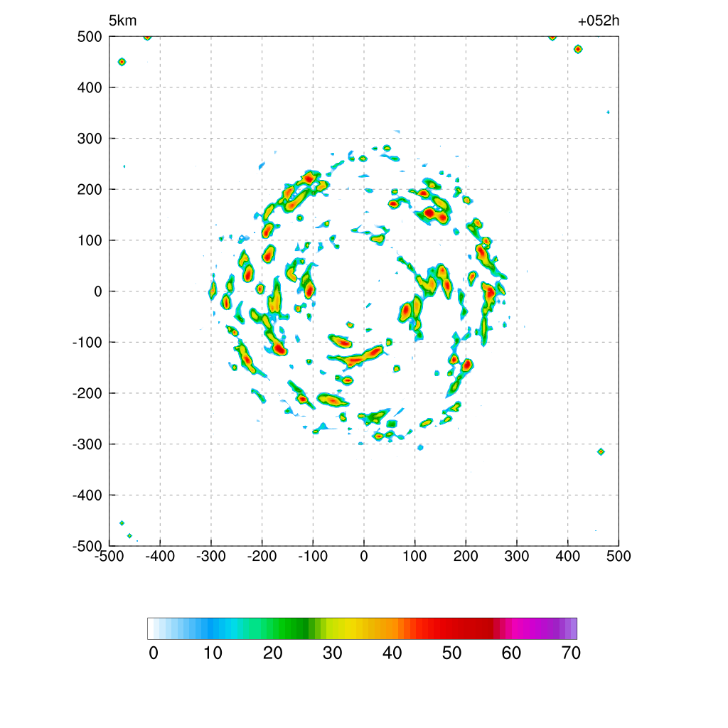
Task: Click colorbar label "10"
Action: coord(213,653)
